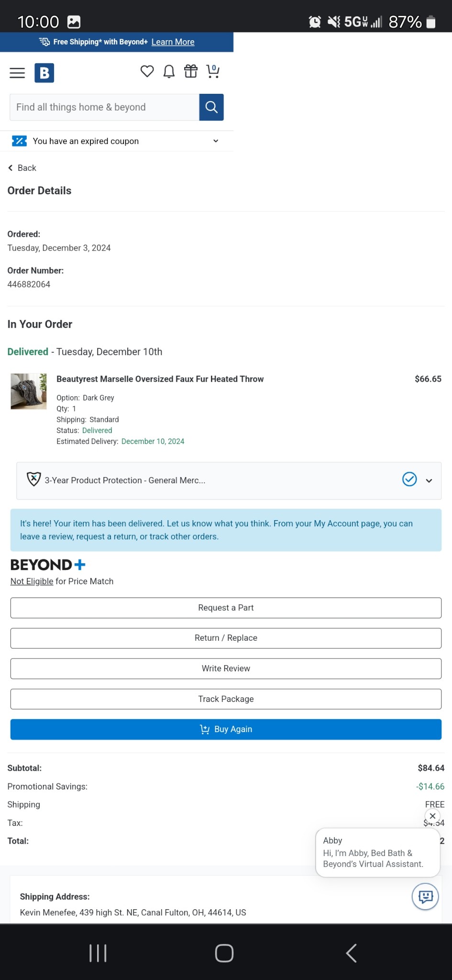Tap the Buy Again button
This screenshot has height=980, width=452.
(x=226, y=729)
